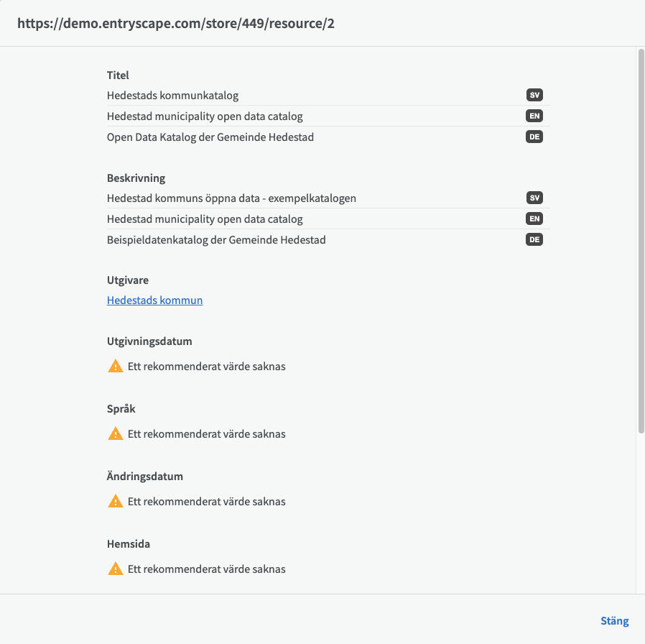Open the Hedestads kommun publisher link
Viewport: 645px width, 644px height.
pos(154,300)
